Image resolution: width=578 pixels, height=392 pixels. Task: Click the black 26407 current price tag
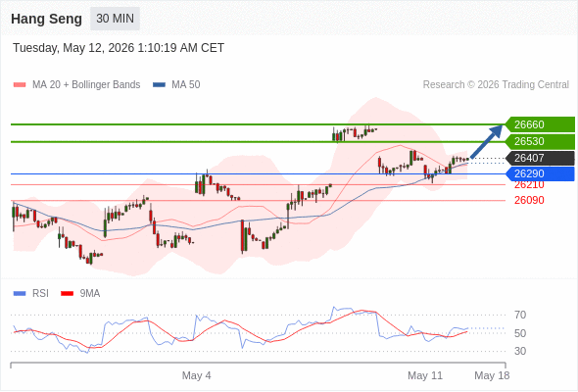pos(540,158)
